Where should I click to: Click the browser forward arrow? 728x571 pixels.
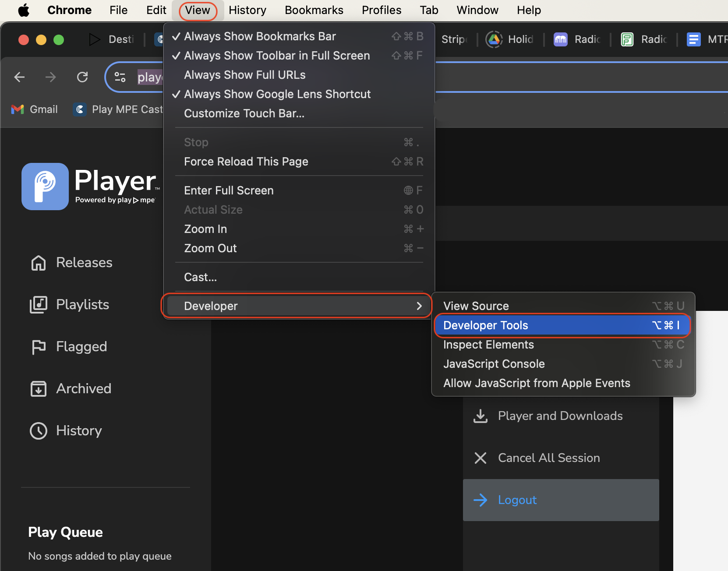pos(51,78)
